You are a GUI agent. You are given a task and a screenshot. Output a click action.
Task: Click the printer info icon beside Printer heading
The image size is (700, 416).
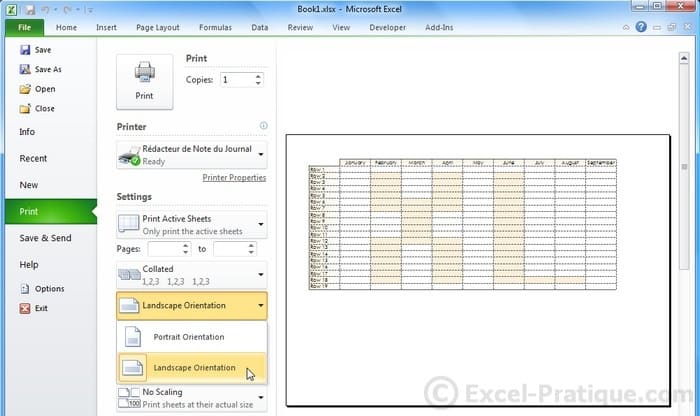coord(263,126)
